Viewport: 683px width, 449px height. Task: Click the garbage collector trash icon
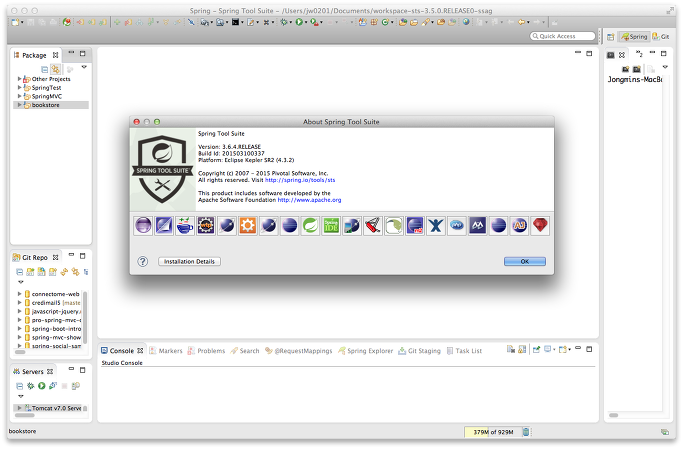(x=526, y=432)
